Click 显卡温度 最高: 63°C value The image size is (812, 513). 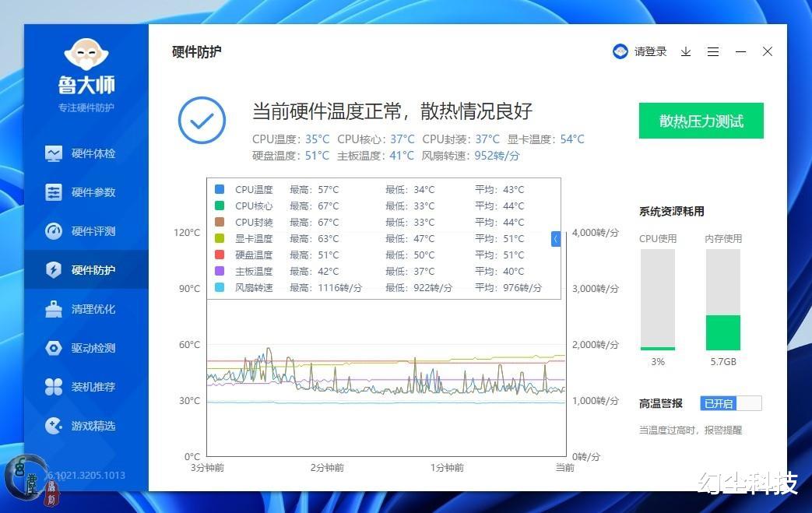point(315,239)
